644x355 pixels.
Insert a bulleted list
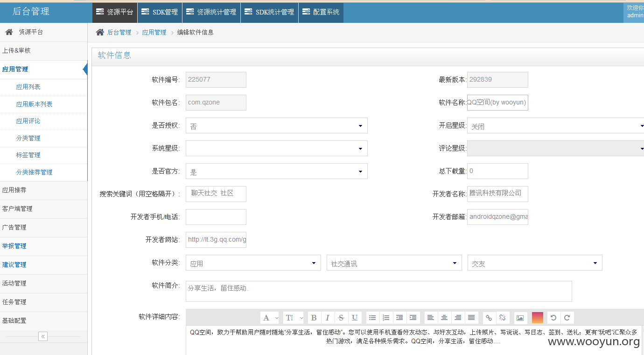coord(372,318)
